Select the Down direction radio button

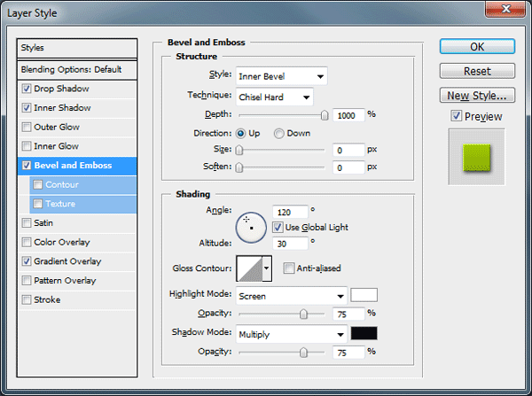[279, 134]
